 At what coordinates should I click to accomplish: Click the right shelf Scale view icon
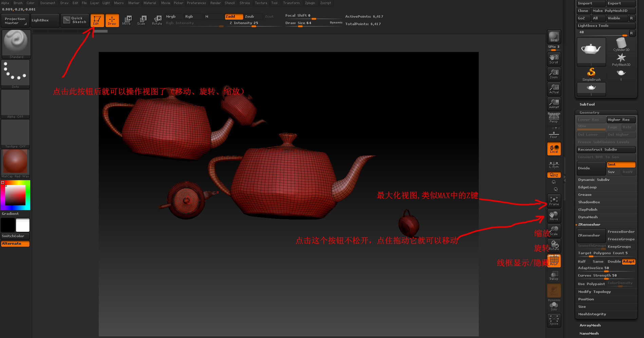pyautogui.click(x=554, y=231)
